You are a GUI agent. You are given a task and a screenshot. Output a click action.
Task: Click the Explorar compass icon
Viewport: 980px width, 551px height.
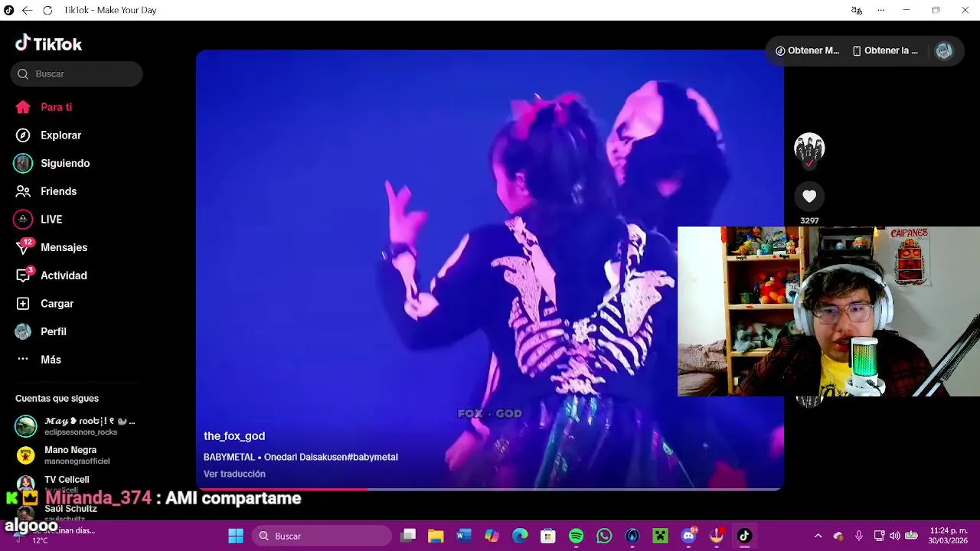(23, 135)
